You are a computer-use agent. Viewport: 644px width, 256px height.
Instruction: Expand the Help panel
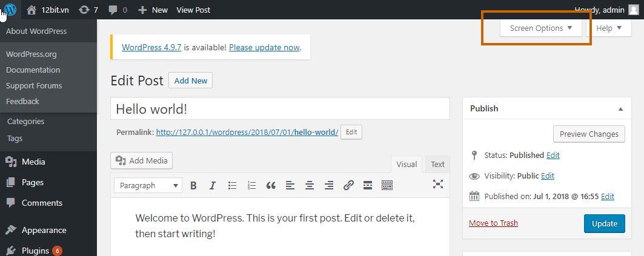(609, 28)
